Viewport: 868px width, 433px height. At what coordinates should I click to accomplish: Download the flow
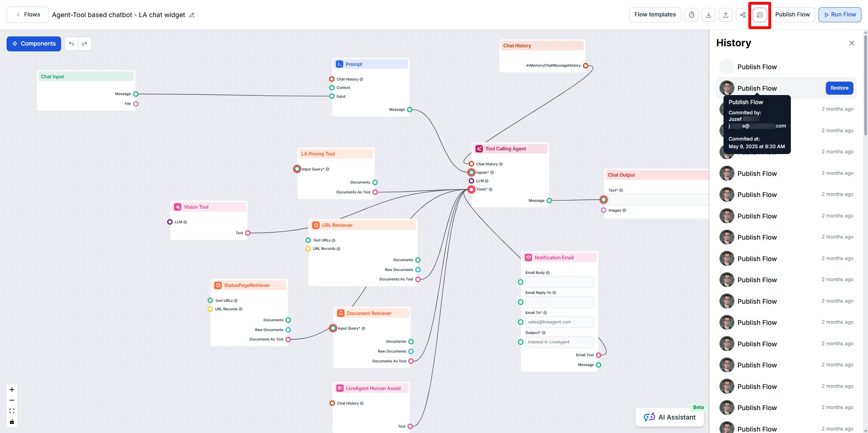[708, 15]
